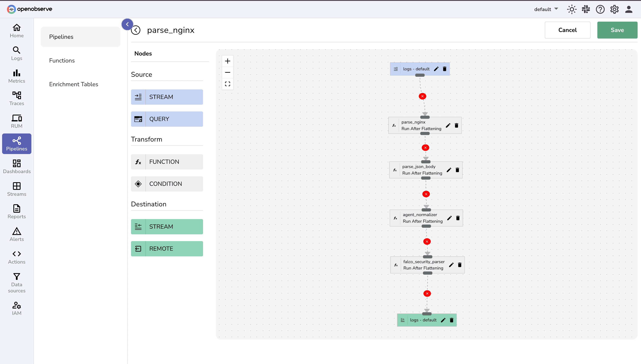Viewport: 641px width, 364px height.
Task: Toggle light/dark theme with the sun icon
Action: (x=571, y=9)
